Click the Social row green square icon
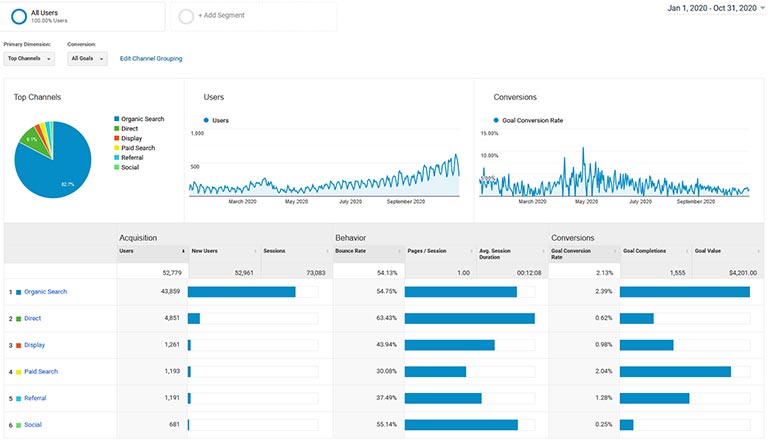768x443 pixels. coord(19,425)
